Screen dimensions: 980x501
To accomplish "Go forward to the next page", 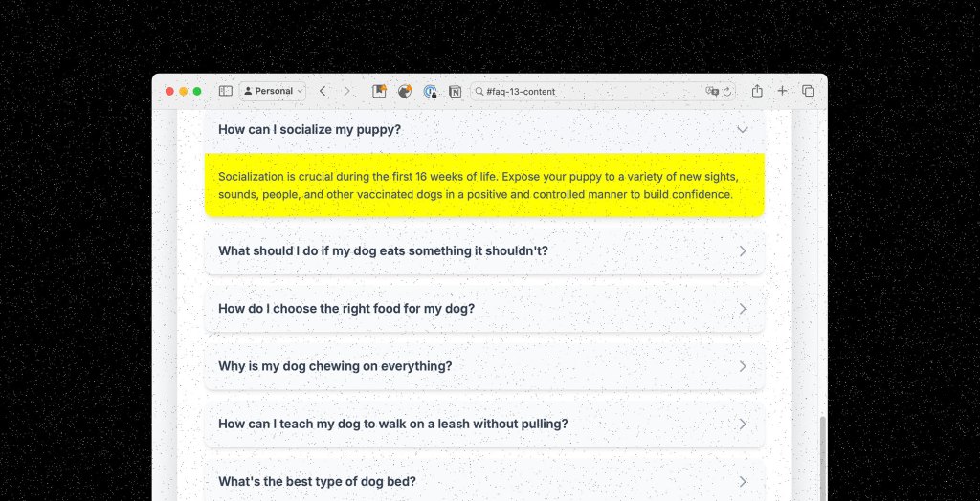I will point(346,91).
